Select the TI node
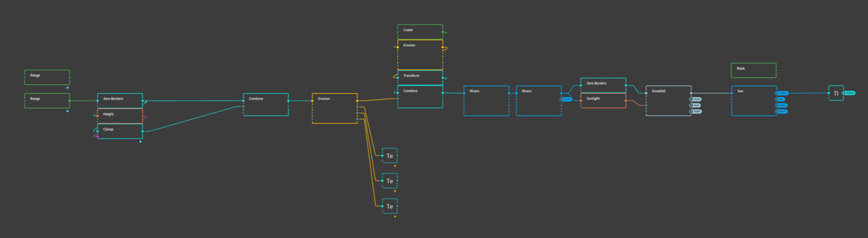This screenshot has height=238, width=868. [x=836, y=93]
